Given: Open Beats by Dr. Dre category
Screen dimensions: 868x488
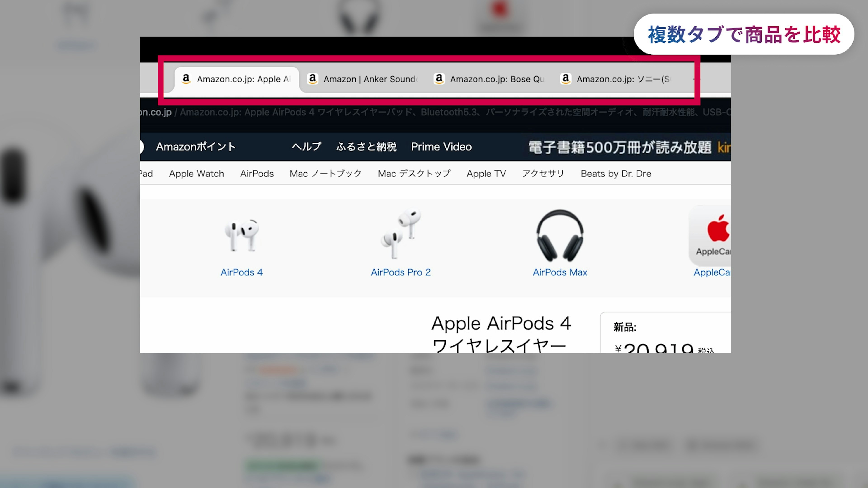Looking at the screenshot, I should pos(616,174).
